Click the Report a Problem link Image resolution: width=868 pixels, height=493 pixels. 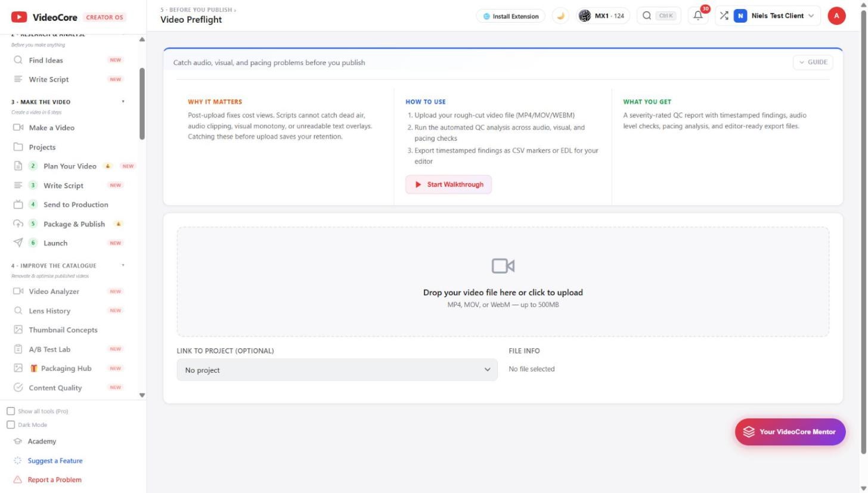(54, 480)
